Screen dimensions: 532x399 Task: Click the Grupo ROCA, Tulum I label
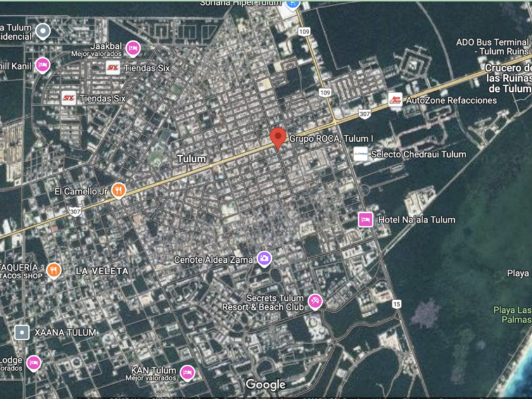tap(331, 139)
